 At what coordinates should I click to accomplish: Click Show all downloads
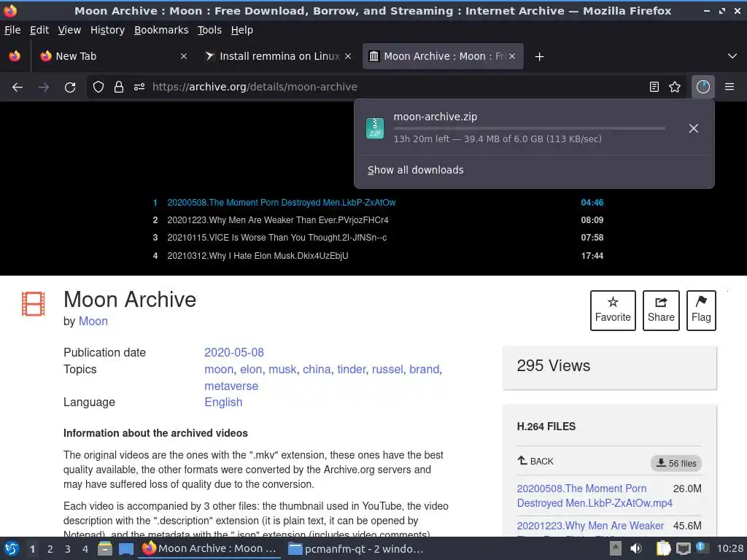[x=415, y=170]
